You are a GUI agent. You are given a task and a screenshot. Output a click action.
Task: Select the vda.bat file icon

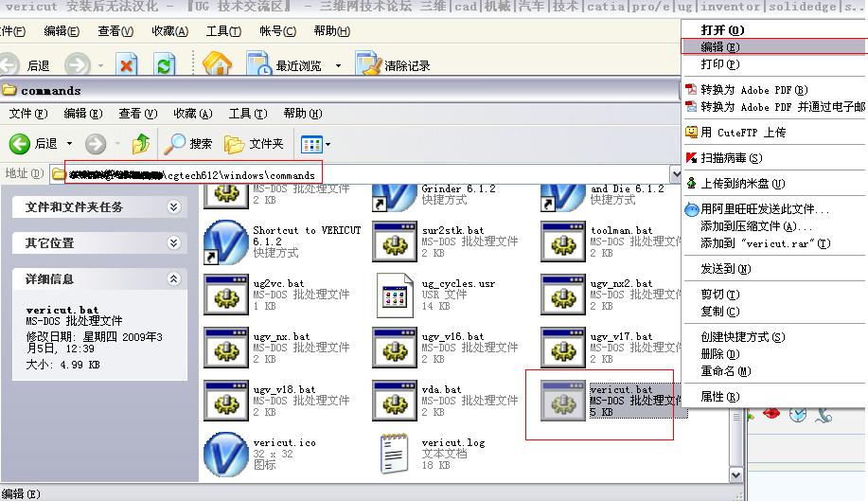(395, 401)
